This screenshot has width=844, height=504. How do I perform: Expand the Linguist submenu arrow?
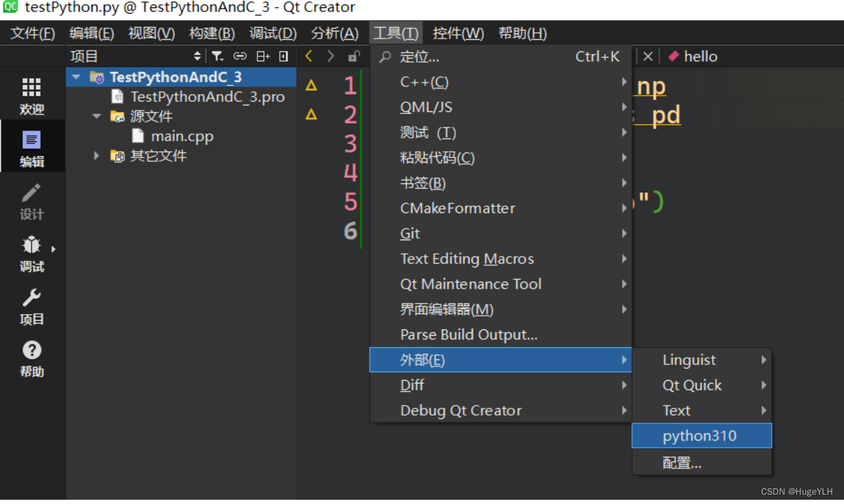click(x=764, y=360)
